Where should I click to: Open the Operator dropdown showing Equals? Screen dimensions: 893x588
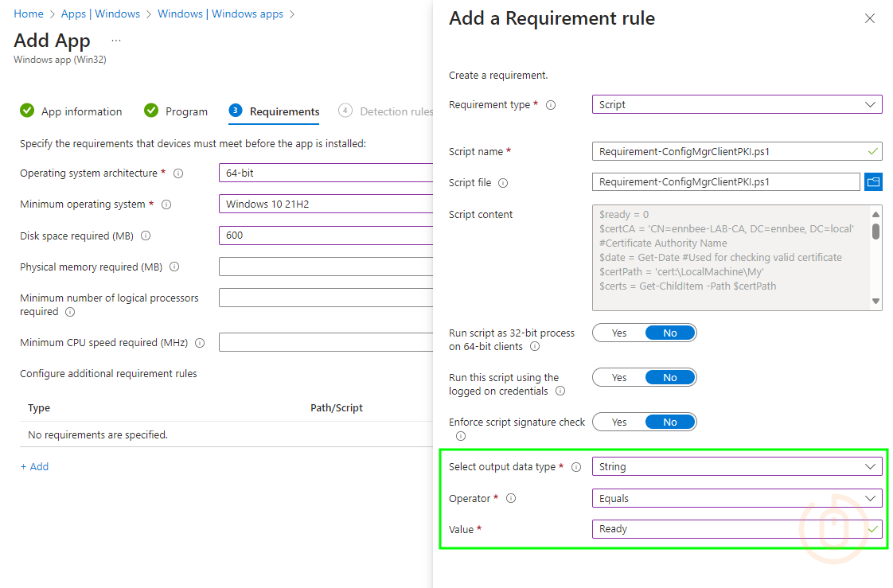(736, 499)
